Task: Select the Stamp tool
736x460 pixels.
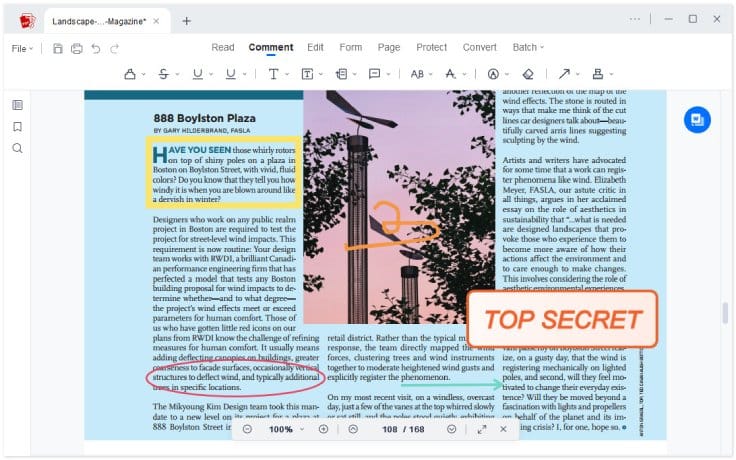Action: (598, 74)
